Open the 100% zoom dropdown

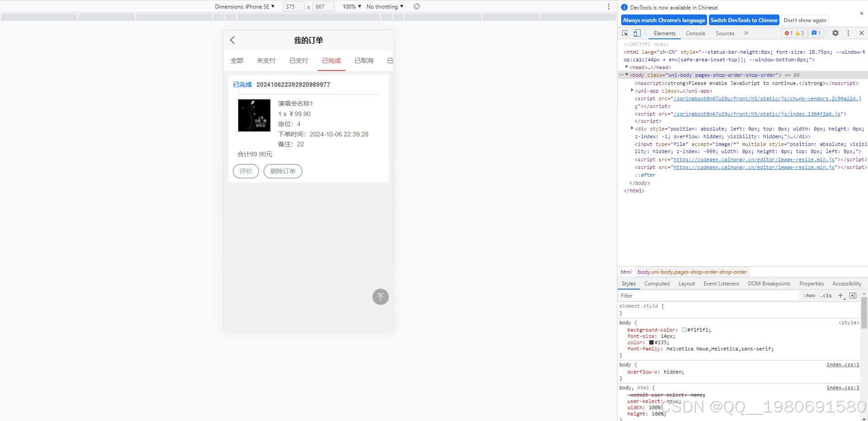click(352, 6)
